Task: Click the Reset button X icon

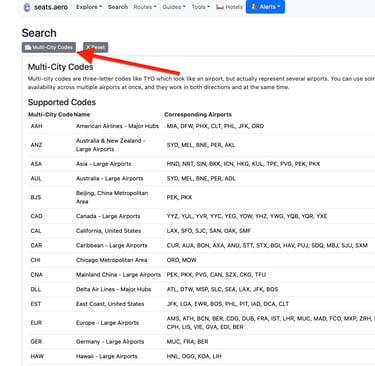Action: pyautogui.click(x=88, y=47)
